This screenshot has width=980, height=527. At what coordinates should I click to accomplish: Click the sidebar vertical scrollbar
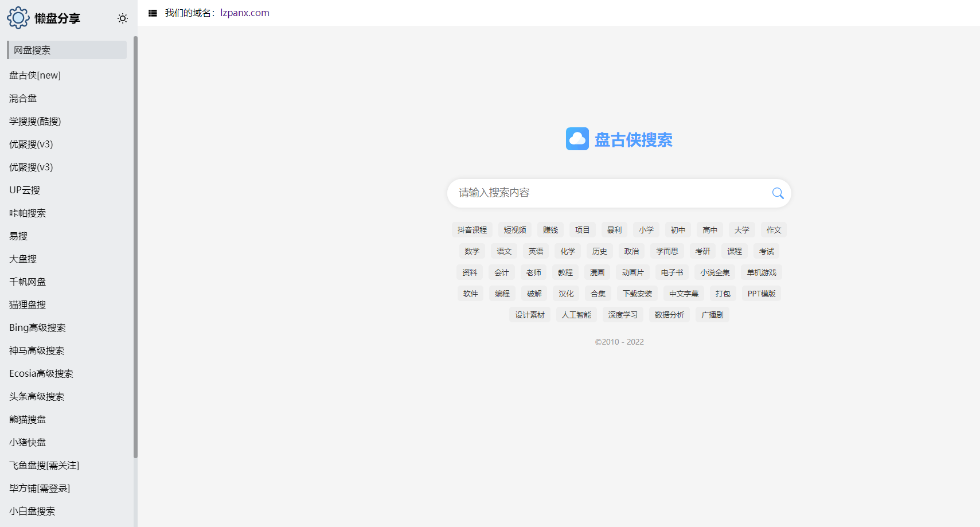(135, 247)
